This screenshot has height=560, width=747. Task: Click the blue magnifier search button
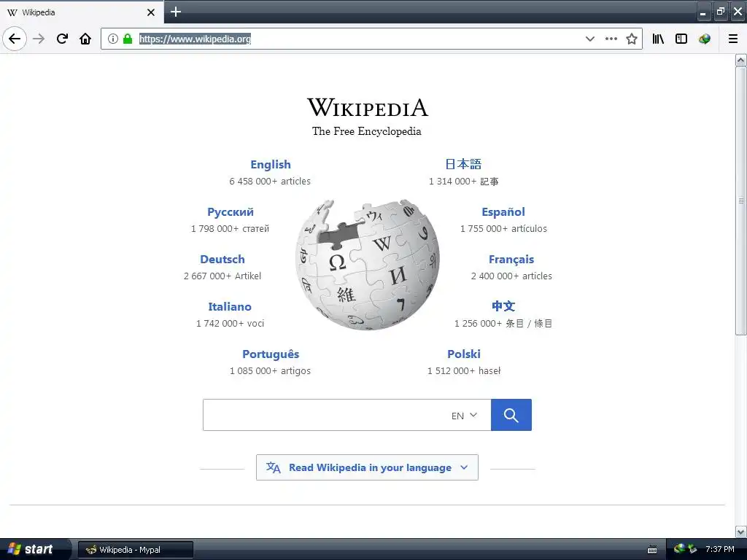coord(511,415)
